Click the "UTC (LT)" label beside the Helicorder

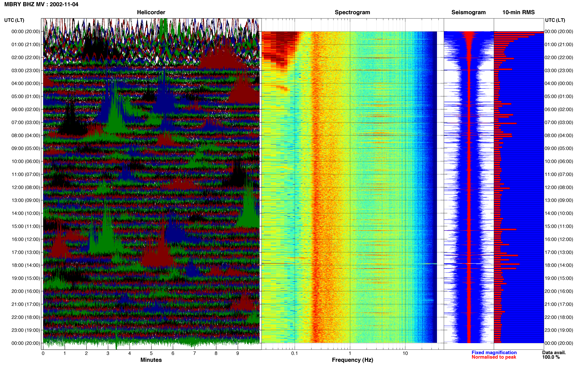[x=14, y=20]
